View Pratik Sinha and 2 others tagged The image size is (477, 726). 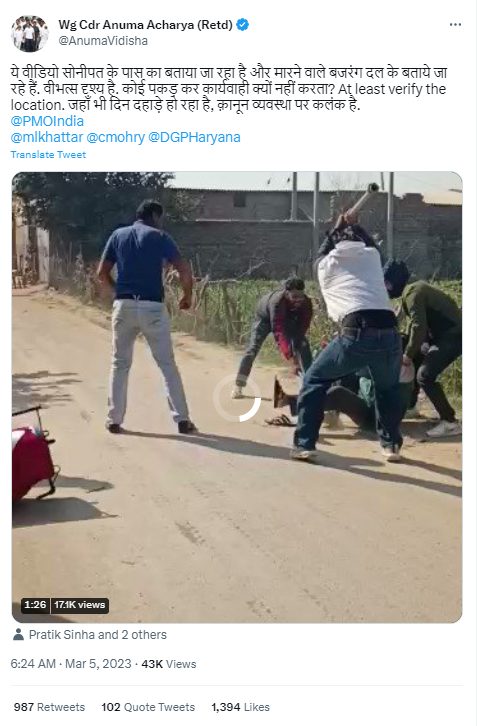click(x=98, y=634)
